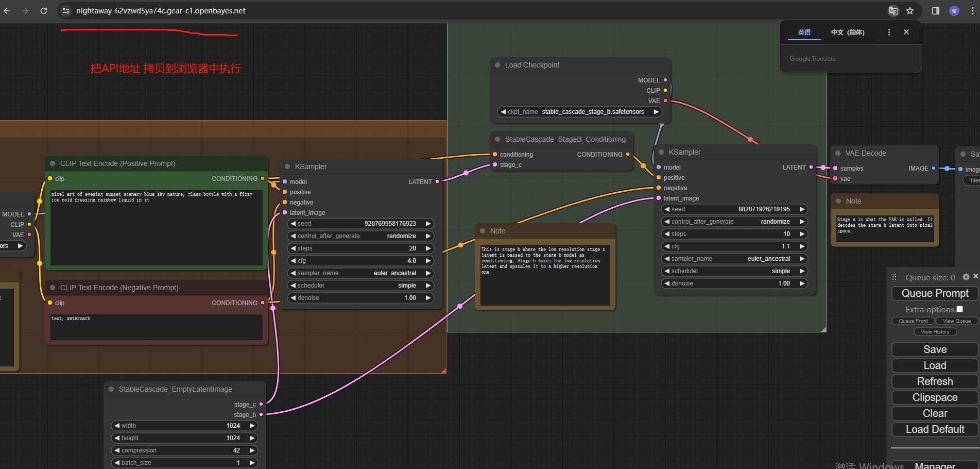
Task: Select next ckpt_name using the right arrow
Action: coord(656,111)
